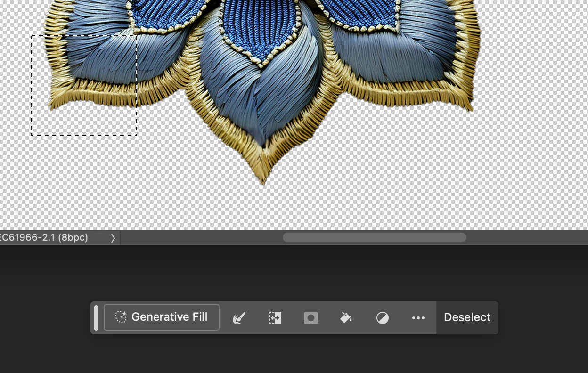Grab the contextual taskbar handle
The height and width of the screenshot is (373, 588).
coord(96,318)
